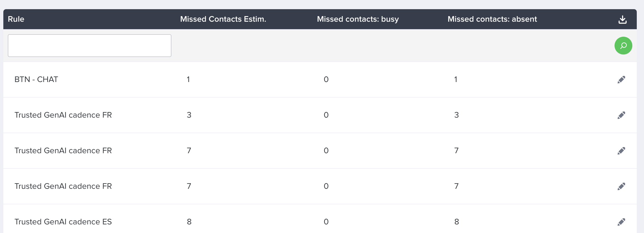
Task: Edit the BTN - CHAT rule with pencil
Action: [x=621, y=80]
